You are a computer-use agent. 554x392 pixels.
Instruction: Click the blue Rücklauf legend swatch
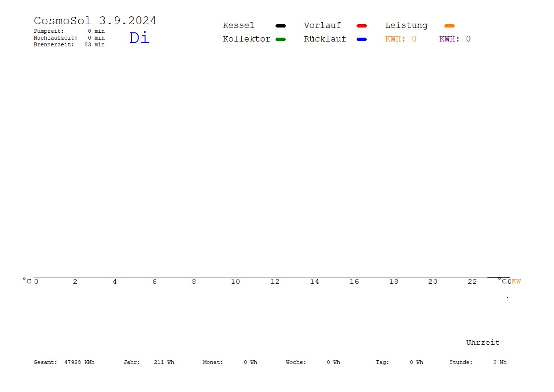[x=361, y=39]
